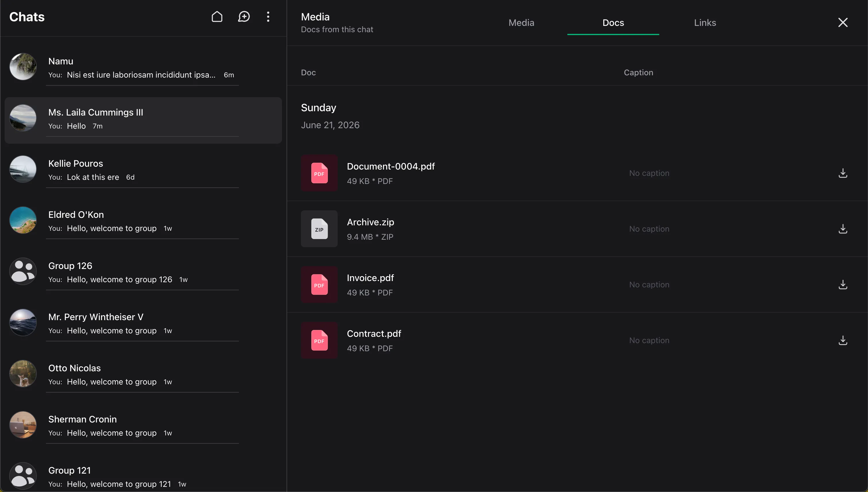Image resolution: width=868 pixels, height=492 pixels.
Task: Open the home icon in Chats header
Action: (217, 17)
